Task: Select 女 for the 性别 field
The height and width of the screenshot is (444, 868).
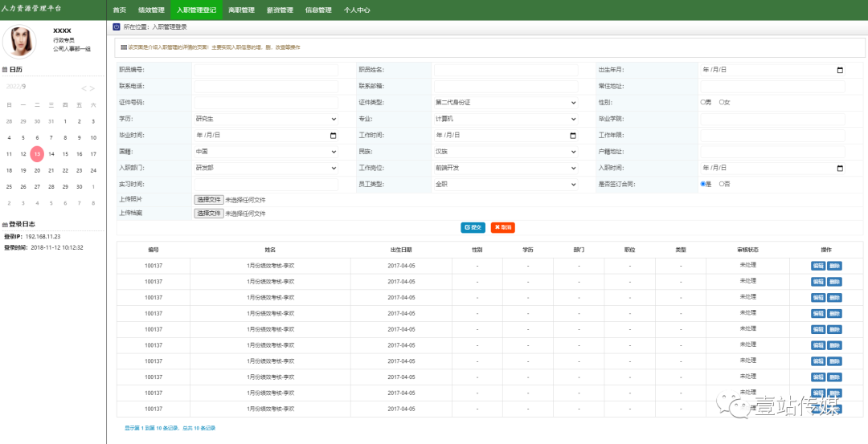Action: 721,103
